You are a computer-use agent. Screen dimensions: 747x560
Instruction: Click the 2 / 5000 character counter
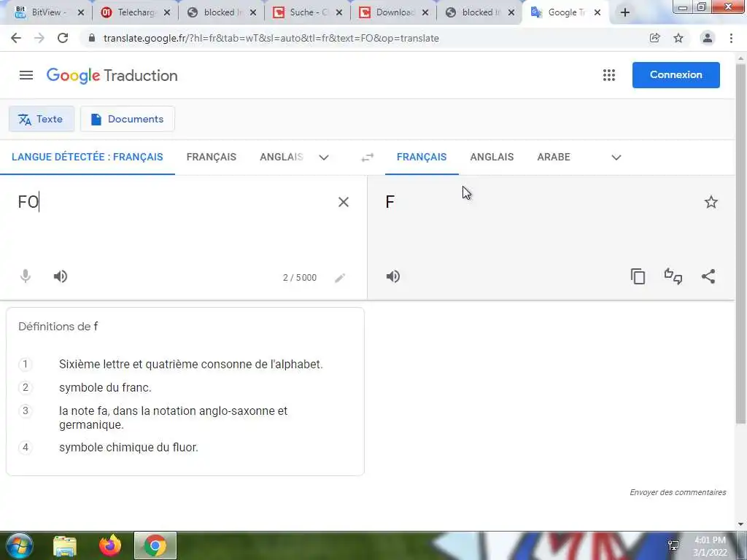(x=300, y=278)
